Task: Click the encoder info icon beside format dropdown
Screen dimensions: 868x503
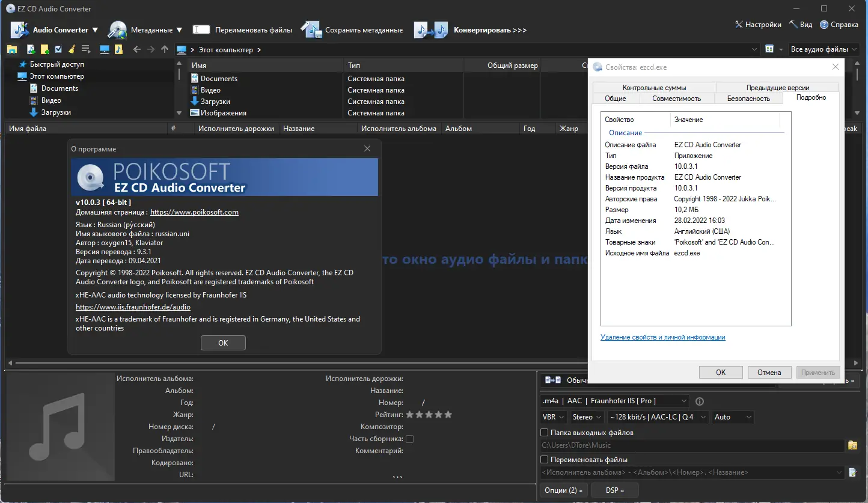Action: (x=700, y=401)
